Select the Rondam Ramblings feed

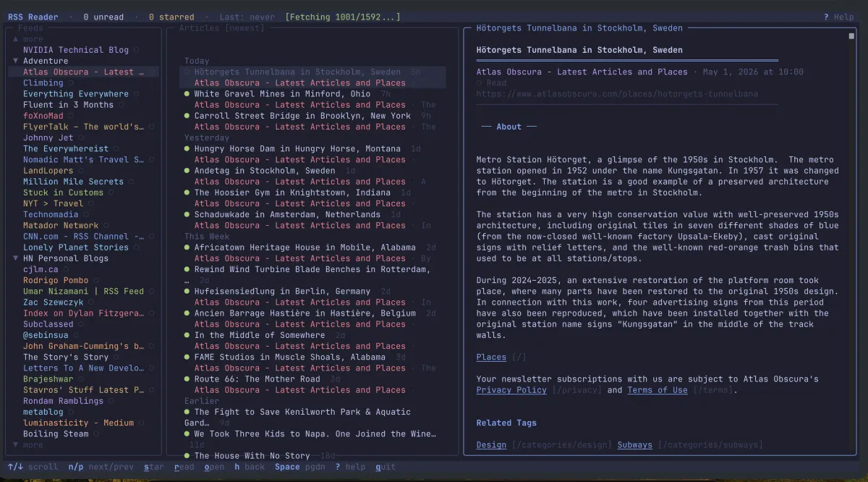click(x=63, y=401)
